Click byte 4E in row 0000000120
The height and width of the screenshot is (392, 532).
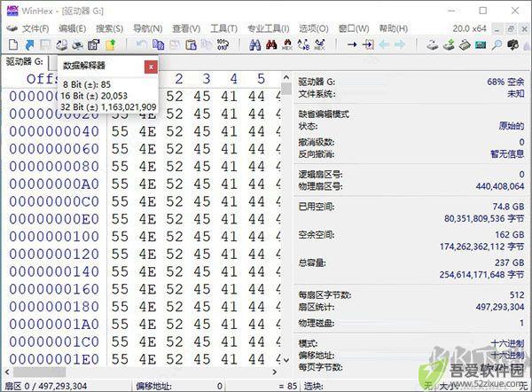pos(147,255)
